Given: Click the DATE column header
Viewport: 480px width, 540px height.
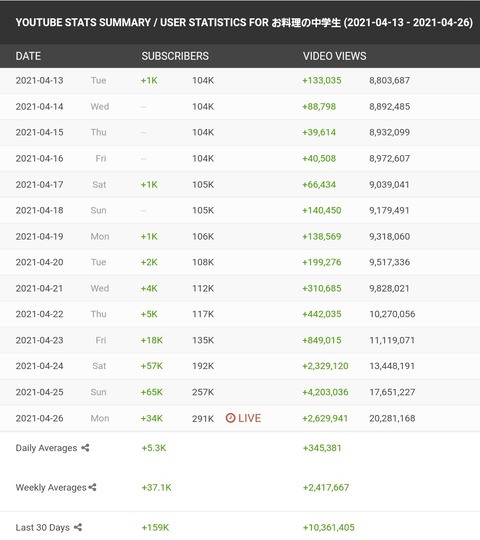Looking at the screenshot, I should (x=28, y=56).
